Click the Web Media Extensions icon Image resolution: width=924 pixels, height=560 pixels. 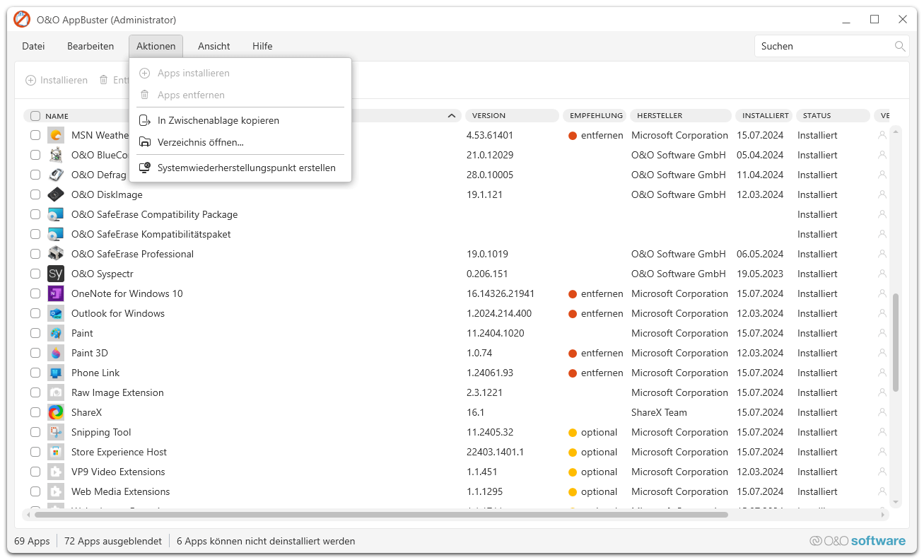coord(56,491)
